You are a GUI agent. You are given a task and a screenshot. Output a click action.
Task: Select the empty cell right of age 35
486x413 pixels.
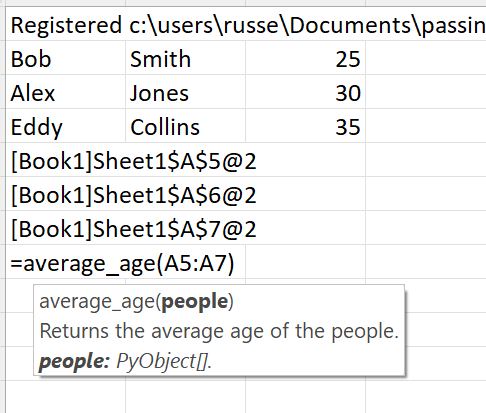(426, 126)
